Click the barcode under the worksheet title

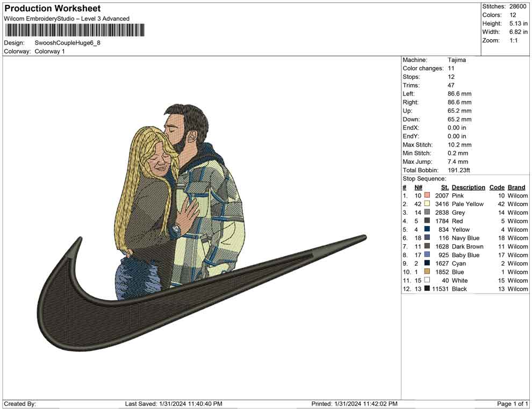[x=75, y=30]
